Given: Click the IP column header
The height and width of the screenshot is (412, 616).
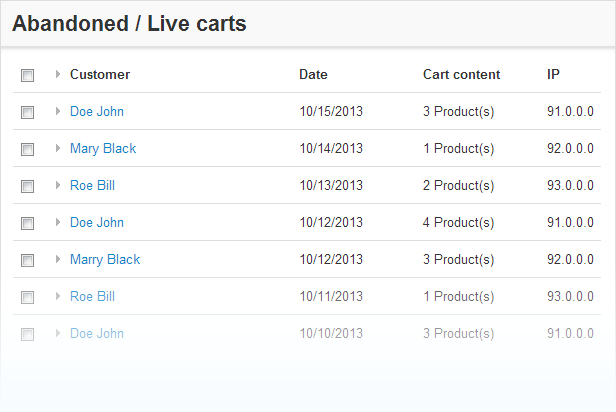Looking at the screenshot, I should coord(553,75).
